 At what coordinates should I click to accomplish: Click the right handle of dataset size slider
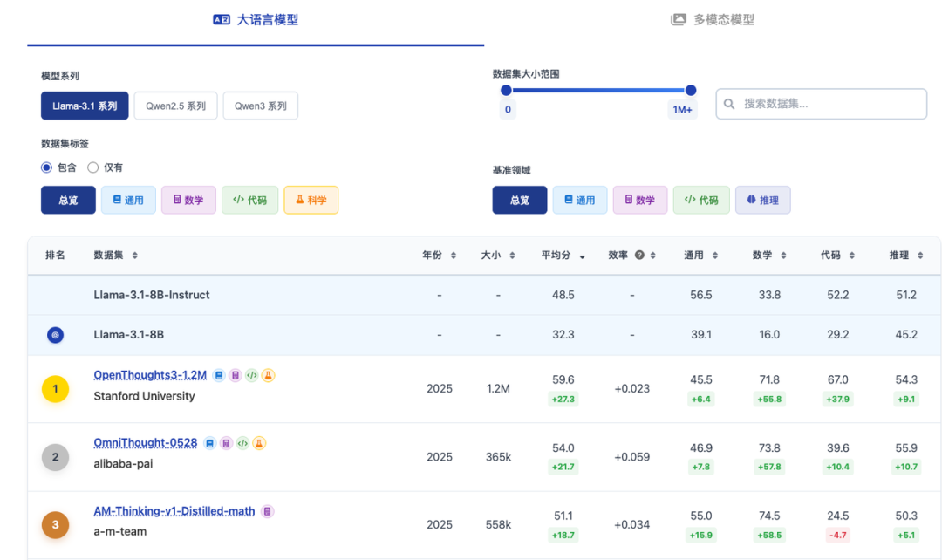click(691, 90)
